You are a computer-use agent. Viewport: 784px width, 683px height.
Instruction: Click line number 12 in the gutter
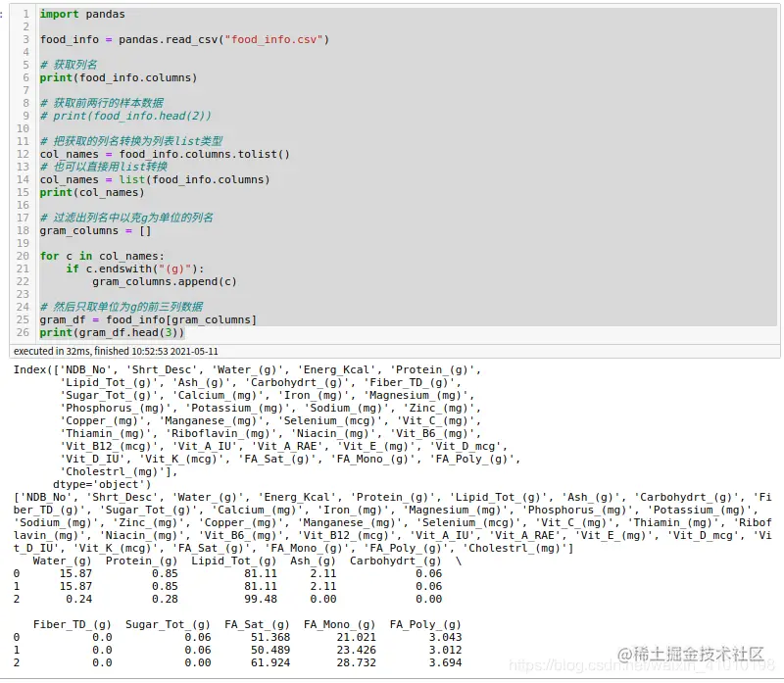[23, 154]
